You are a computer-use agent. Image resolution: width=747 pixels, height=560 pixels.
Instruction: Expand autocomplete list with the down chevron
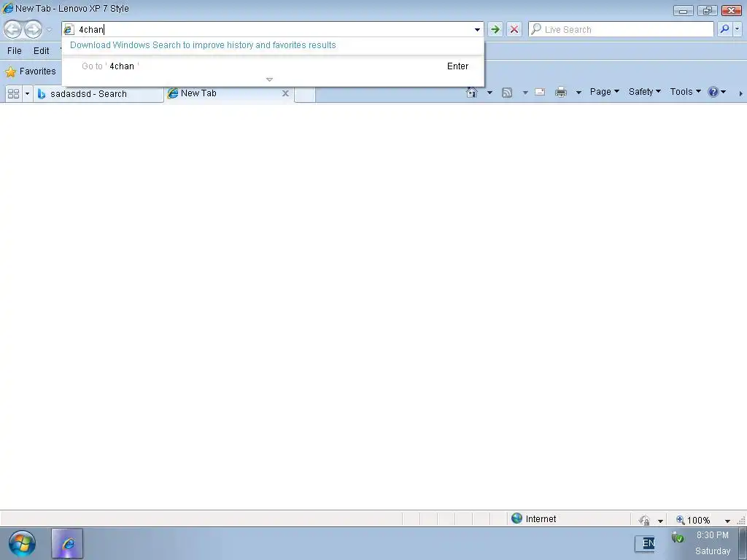click(x=269, y=79)
